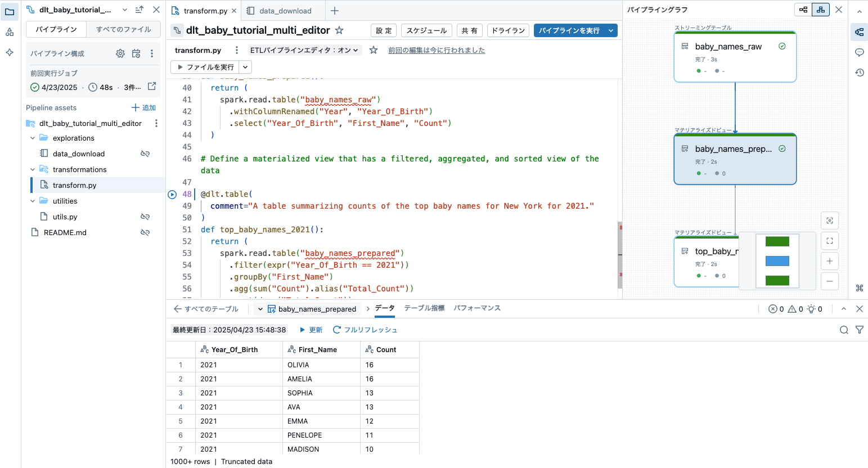Click 更新 to refresh the table data
Screen dimensions: 868x468
316,330
